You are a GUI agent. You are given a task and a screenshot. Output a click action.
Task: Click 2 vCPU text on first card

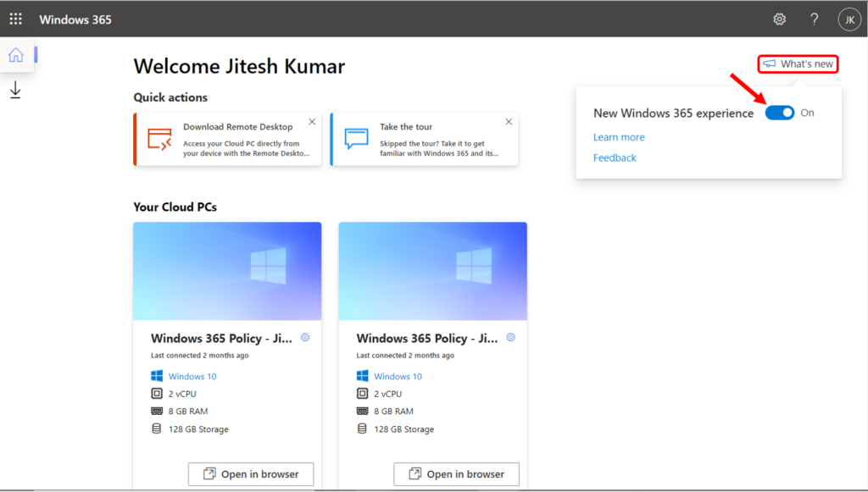point(182,394)
